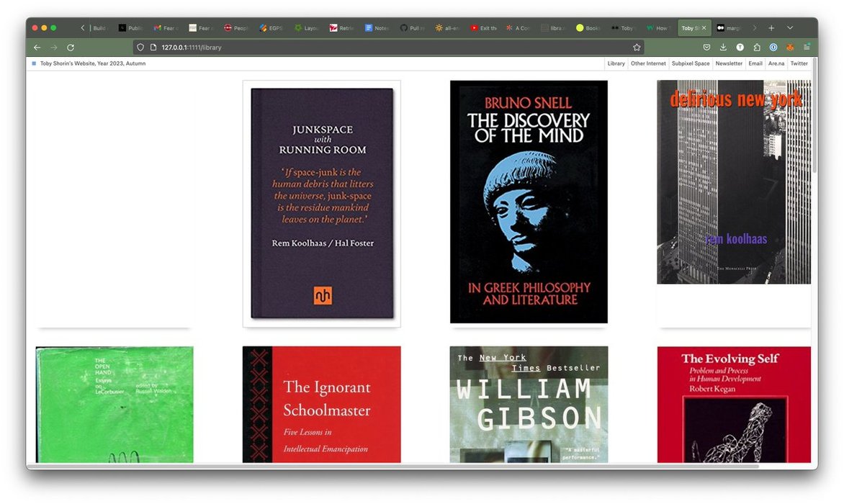This screenshot has height=504, width=844.
Task: Open the shield tracking protection icon
Action: point(140,48)
